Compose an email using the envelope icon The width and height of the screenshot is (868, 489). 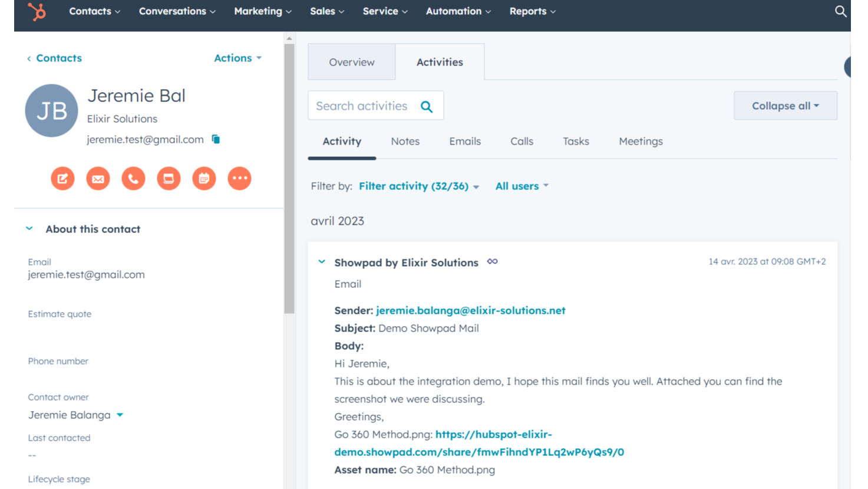[98, 178]
